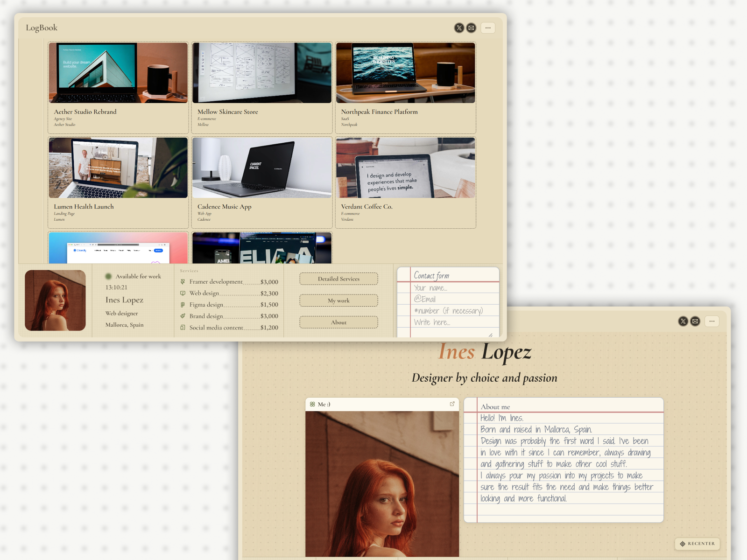The width and height of the screenshot is (747, 560).
Task: Click the Designer by choice and passion tagline
Action: coord(485,378)
